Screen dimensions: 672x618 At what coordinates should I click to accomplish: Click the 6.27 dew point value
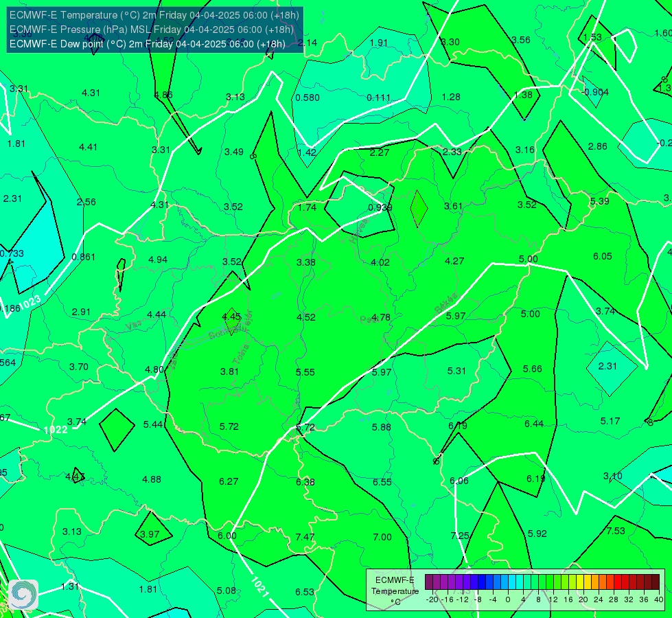tap(229, 481)
